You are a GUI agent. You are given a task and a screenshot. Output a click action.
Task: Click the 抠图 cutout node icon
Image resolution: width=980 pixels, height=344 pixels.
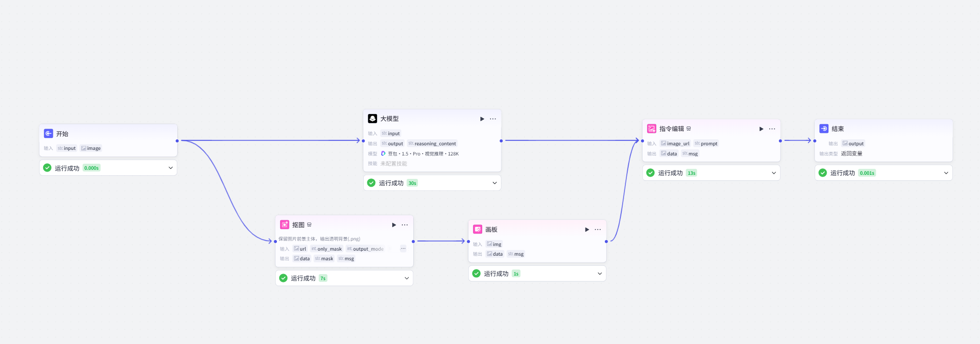click(285, 225)
